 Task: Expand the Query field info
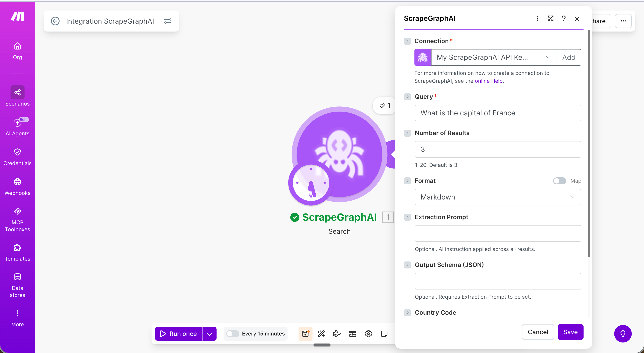(407, 97)
